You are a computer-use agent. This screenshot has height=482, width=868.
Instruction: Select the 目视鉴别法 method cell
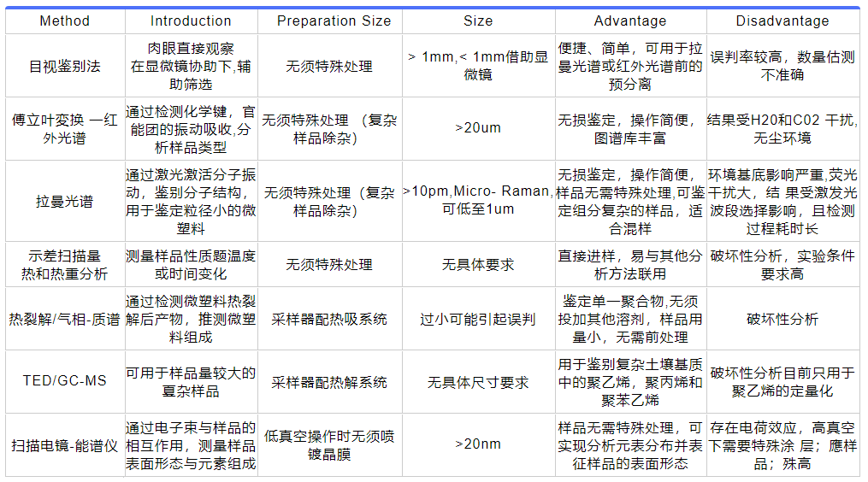click(64, 66)
